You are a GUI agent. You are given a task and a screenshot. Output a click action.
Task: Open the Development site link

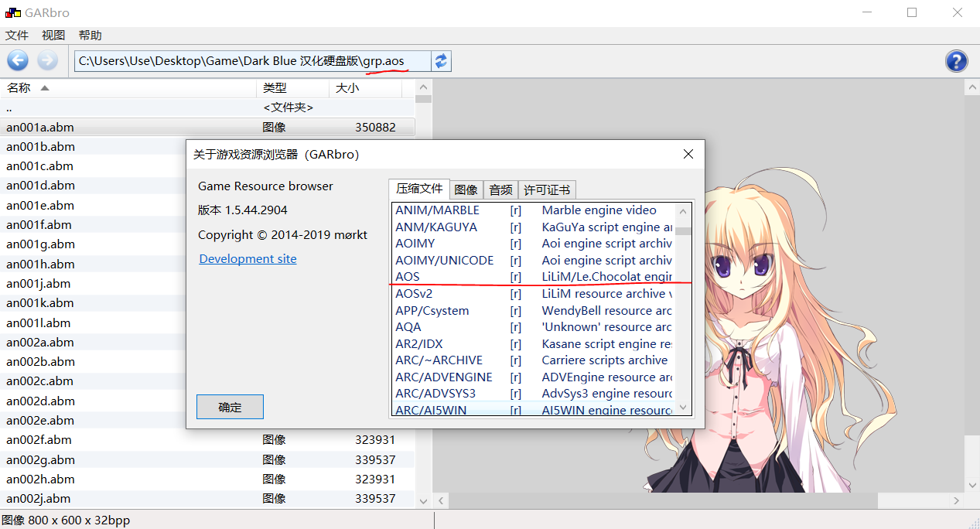point(248,259)
